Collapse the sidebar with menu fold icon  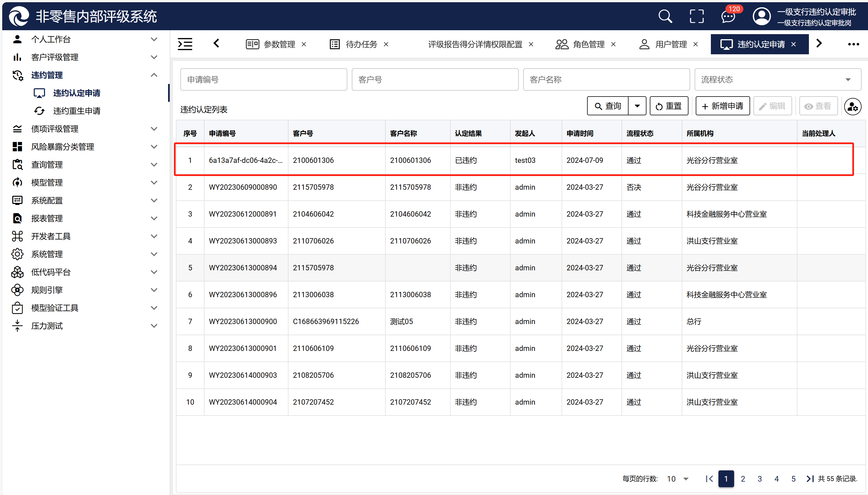pyautogui.click(x=185, y=44)
